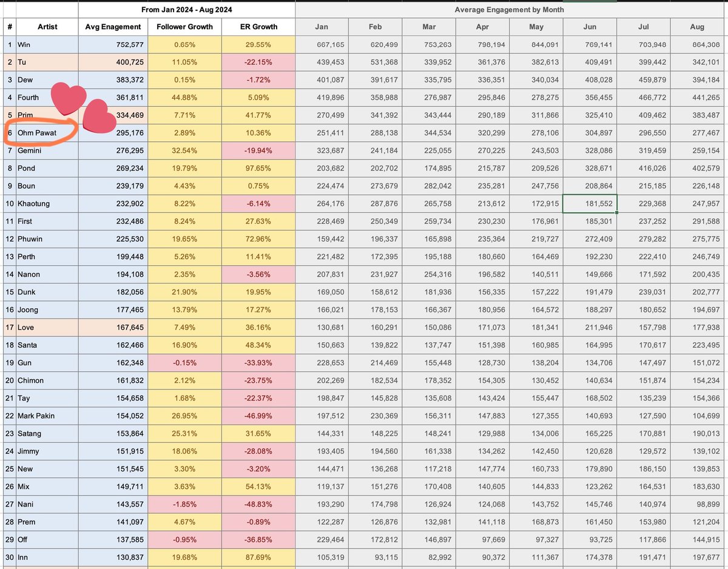Screen dimensions: 728x569
Task: Click Khaotung's Jun cell 181,552
Action: point(590,203)
